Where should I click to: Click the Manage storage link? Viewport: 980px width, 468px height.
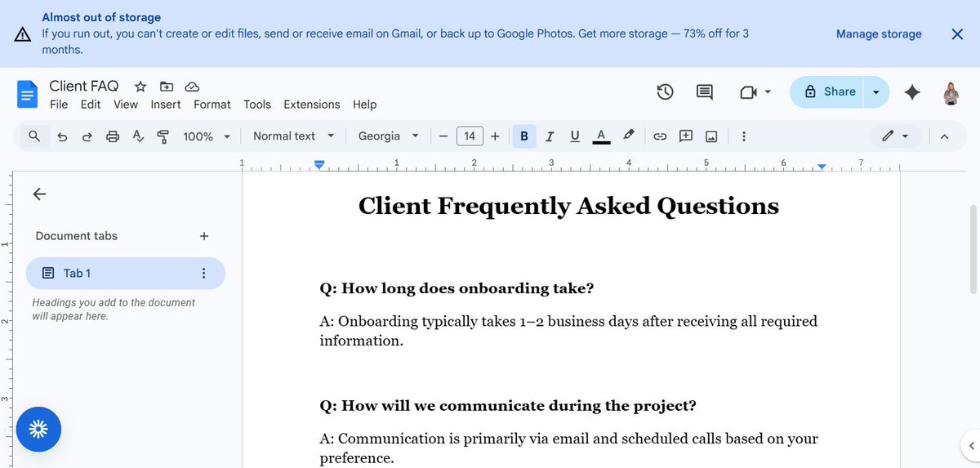[x=879, y=34]
